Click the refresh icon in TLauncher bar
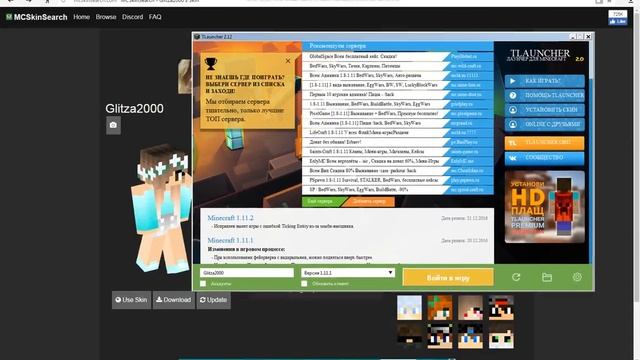The height and width of the screenshot is (360, 640). click(x=516, y=278)
